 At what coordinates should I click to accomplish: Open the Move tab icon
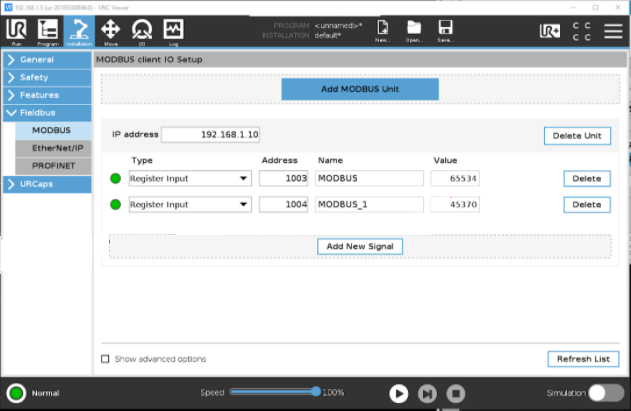coord(111,31)
